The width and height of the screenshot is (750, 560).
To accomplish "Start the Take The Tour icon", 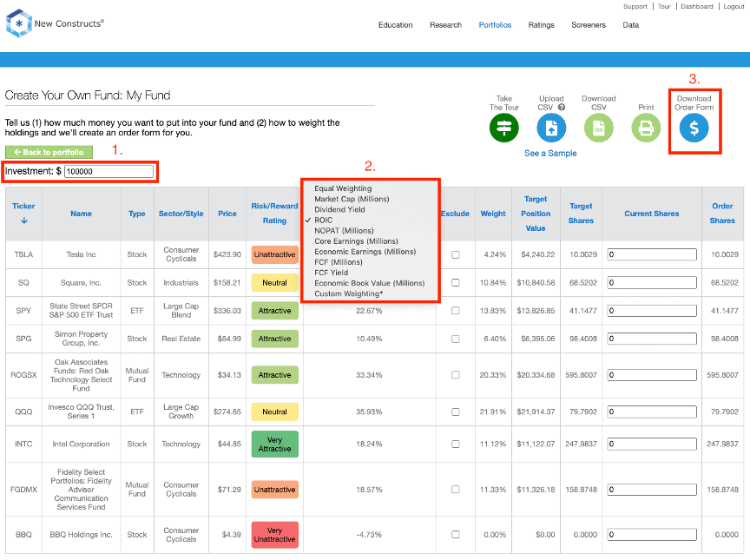I will pos(503,128).
